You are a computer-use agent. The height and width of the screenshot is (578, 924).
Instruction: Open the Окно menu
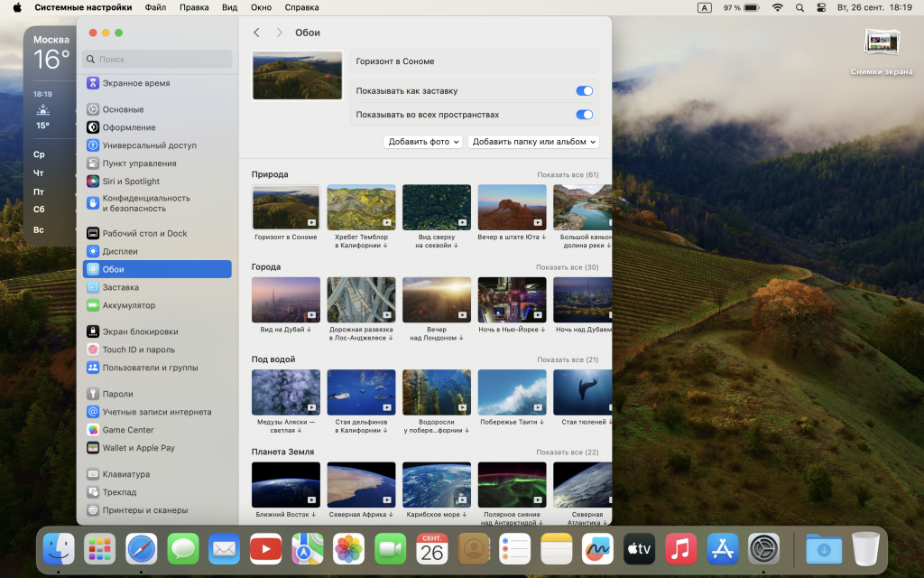click(x=261, y=7)
